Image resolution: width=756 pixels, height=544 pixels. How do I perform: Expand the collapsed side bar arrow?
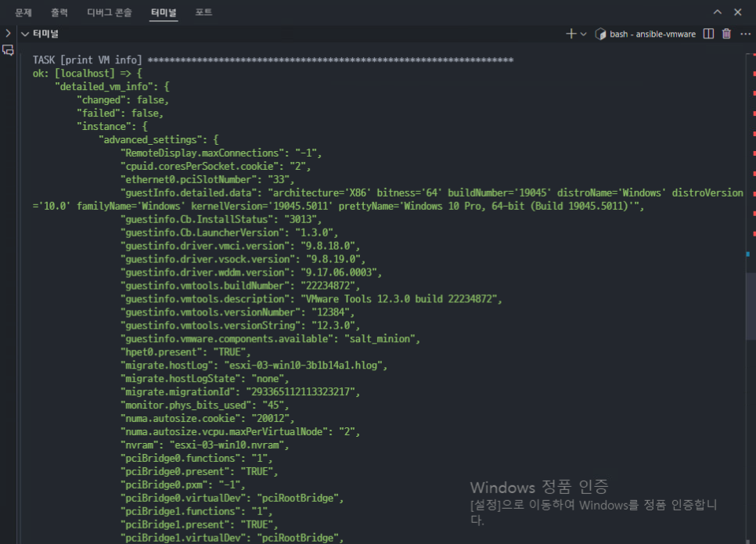[8, 33]
